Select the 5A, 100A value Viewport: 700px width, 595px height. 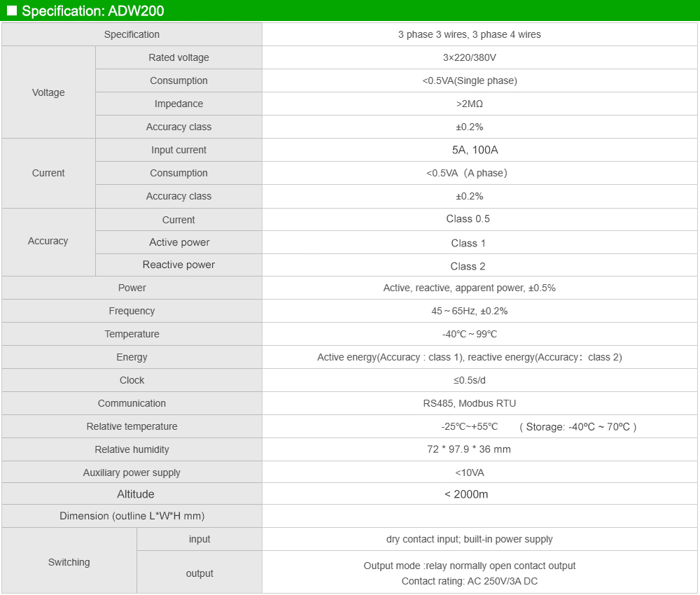click(x=475, y=150)
